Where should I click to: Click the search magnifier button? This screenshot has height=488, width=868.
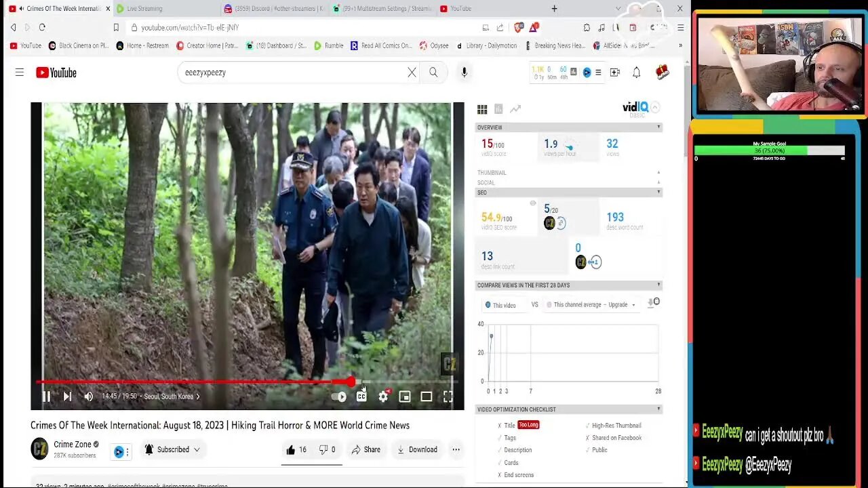pyautogui.click(x=433, y=73)
